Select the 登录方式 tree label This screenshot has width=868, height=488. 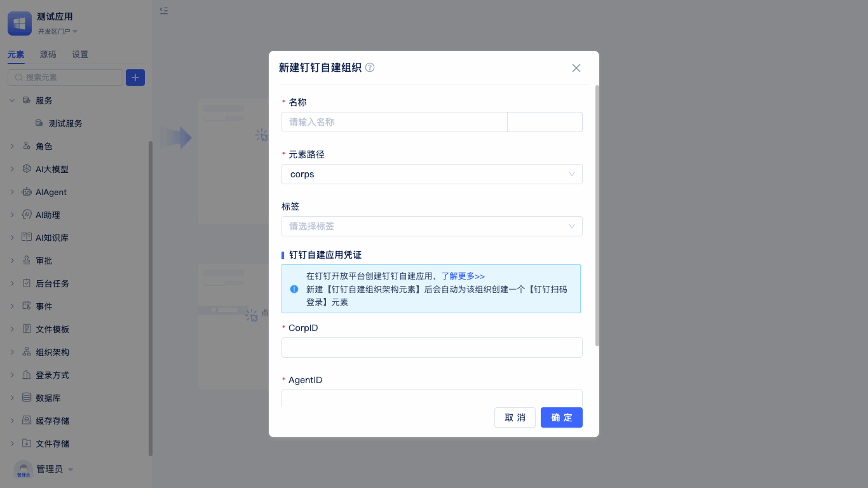click(x=52, y=375)
